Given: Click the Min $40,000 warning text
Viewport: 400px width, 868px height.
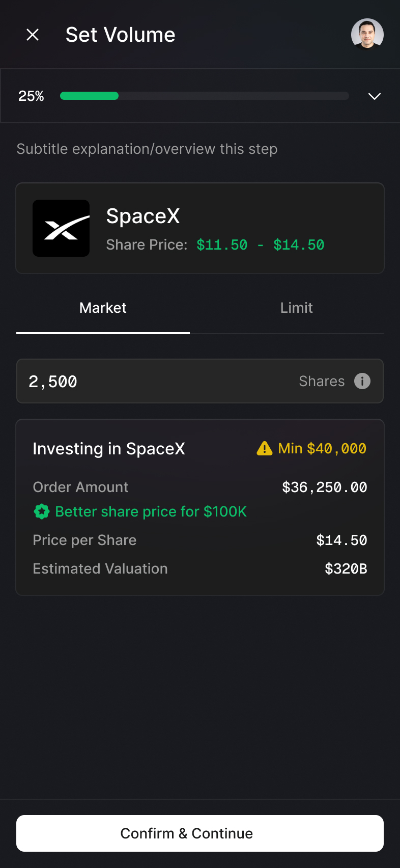Looking at the screenshot, I should 322,448.
